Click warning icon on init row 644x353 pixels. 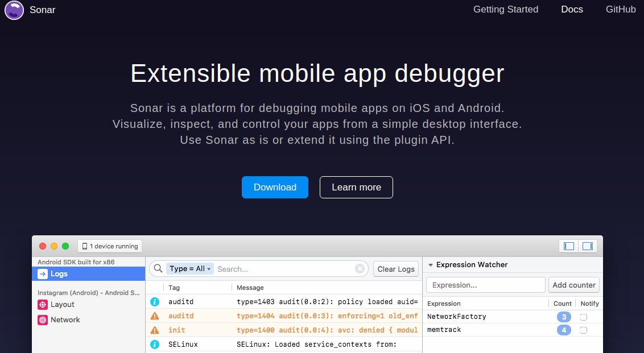(x=155, y=330)
